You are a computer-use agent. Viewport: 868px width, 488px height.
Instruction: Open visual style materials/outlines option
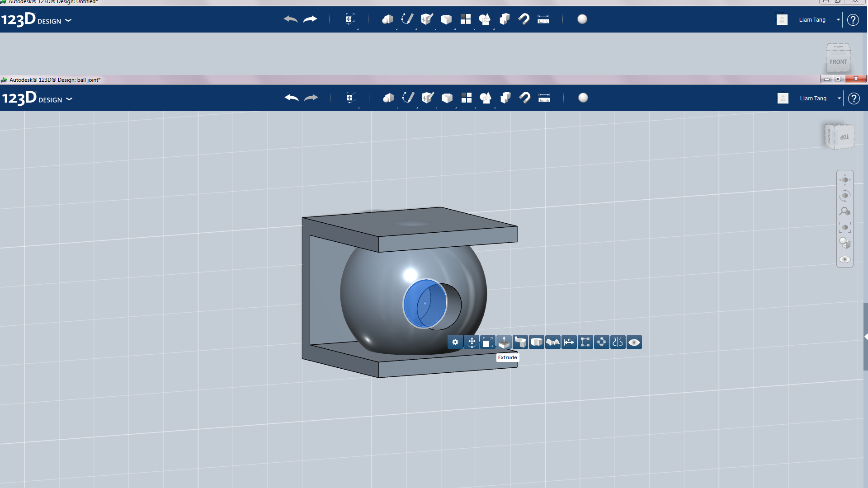click(845, 243)
